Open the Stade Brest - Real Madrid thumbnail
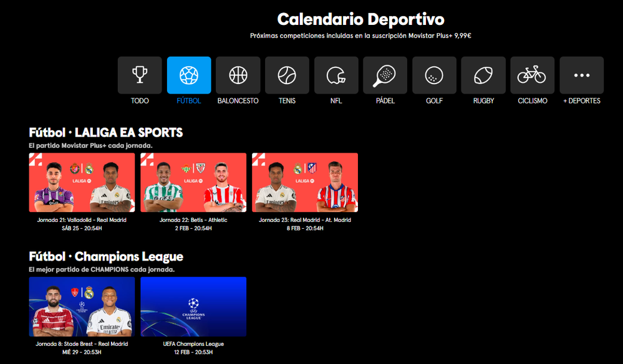Image resolution: width=623 pixels, height=364 pixels. [82, 307]
